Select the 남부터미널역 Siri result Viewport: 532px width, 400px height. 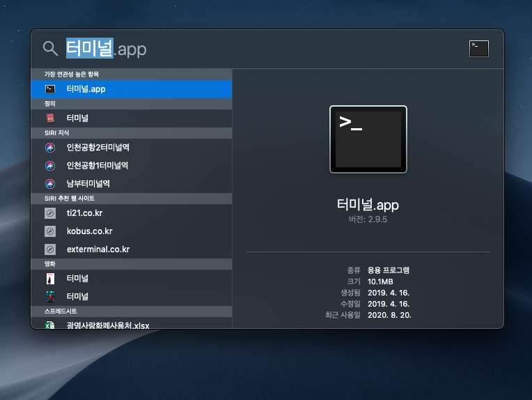[132, 184]
